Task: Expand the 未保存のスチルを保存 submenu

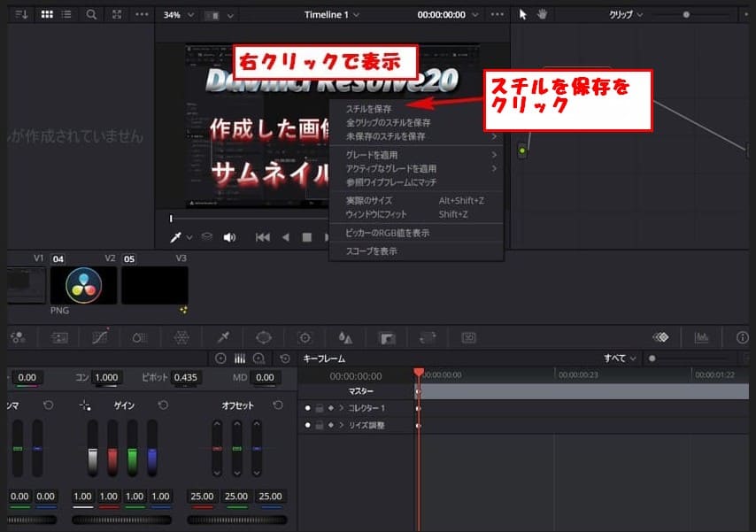Action: pyautogui.click(x=417, y=136)
